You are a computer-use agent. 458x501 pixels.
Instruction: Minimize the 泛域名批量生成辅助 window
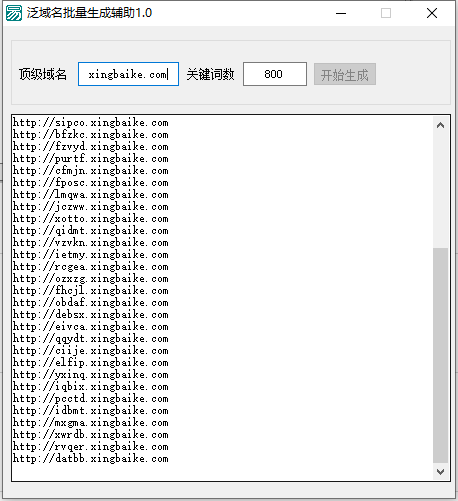click(341, 13)
